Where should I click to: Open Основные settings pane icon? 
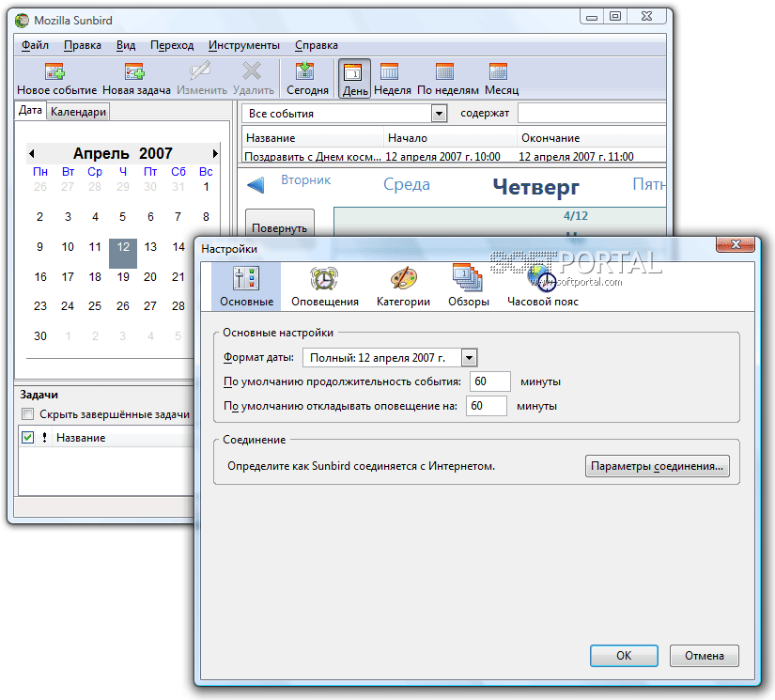(x=246, y=278)
